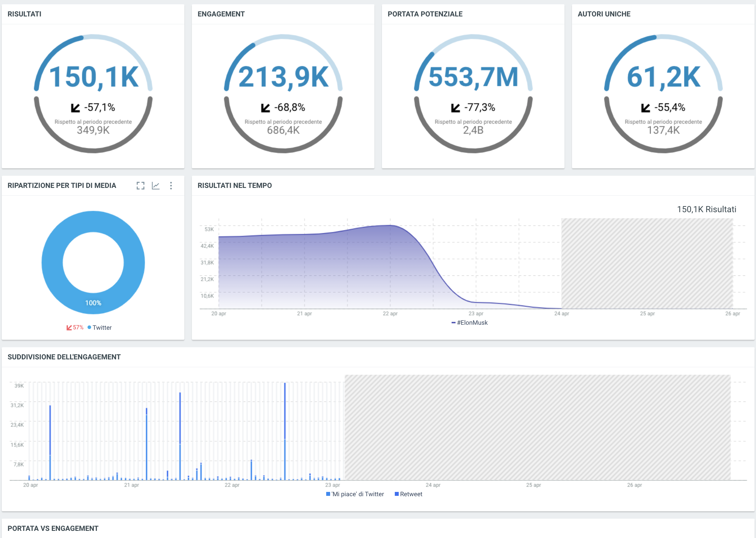Click the blue Twitter donut ring
The image size is (756, 538).
(x=52, y=263)
